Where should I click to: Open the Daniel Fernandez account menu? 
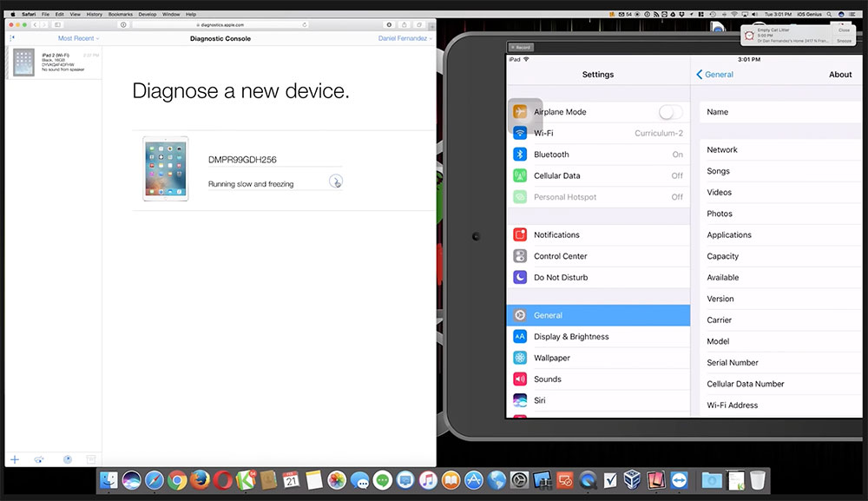click(x=405, y=38)
